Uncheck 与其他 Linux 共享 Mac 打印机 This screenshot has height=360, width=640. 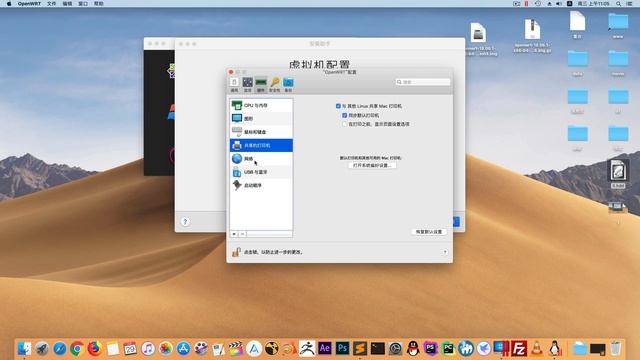pos(338,106)
